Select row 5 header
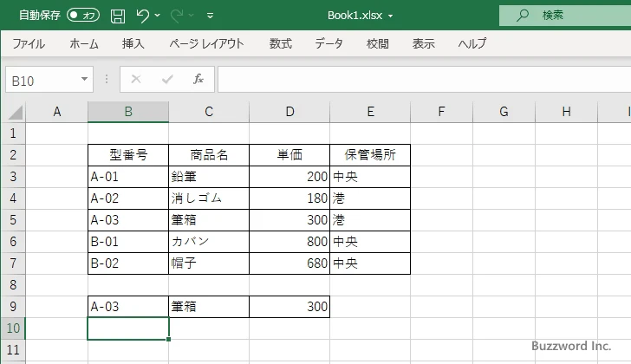 12,220
